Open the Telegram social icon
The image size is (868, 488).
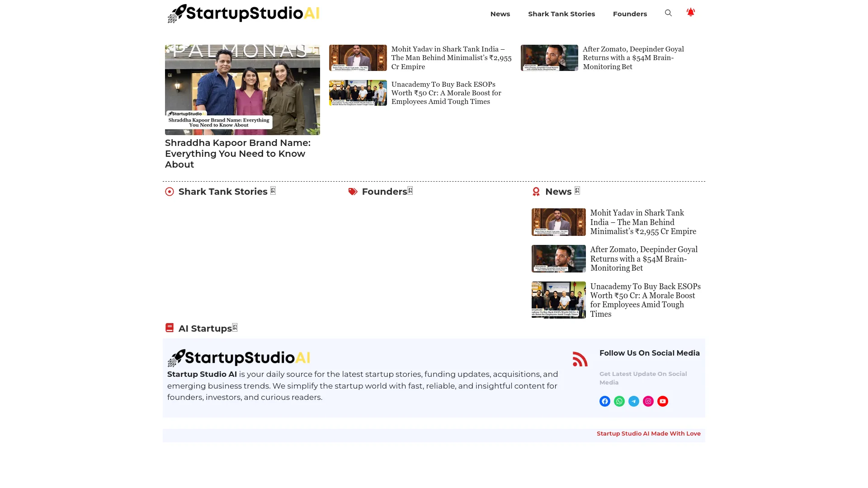634,401
